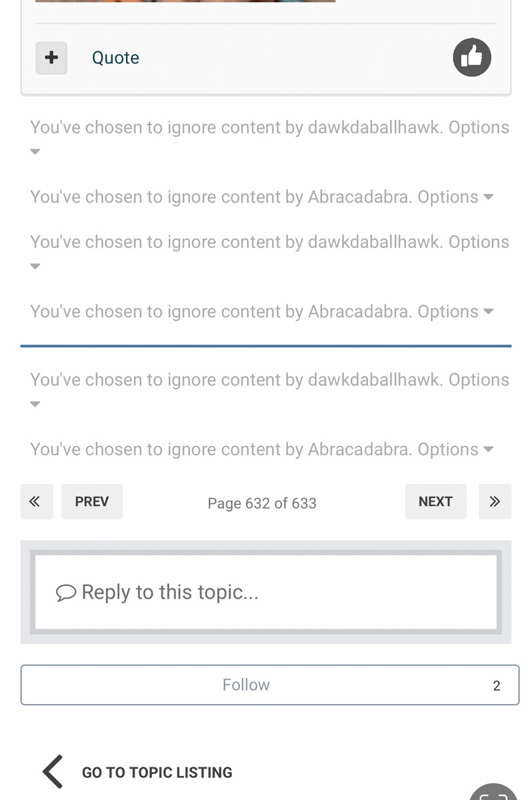Screen dimensions: 532x800
Task: Click the plus multiquote button
Action: tap(51, 58)
